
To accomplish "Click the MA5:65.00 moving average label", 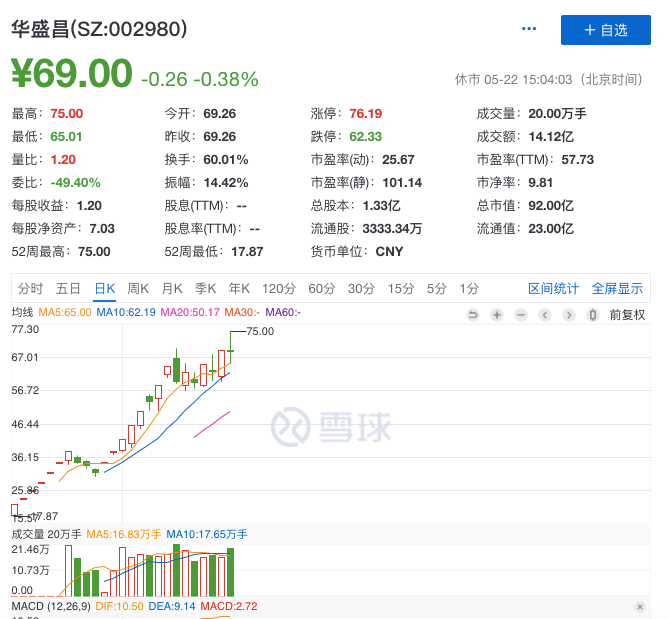I will click(65, 312).
